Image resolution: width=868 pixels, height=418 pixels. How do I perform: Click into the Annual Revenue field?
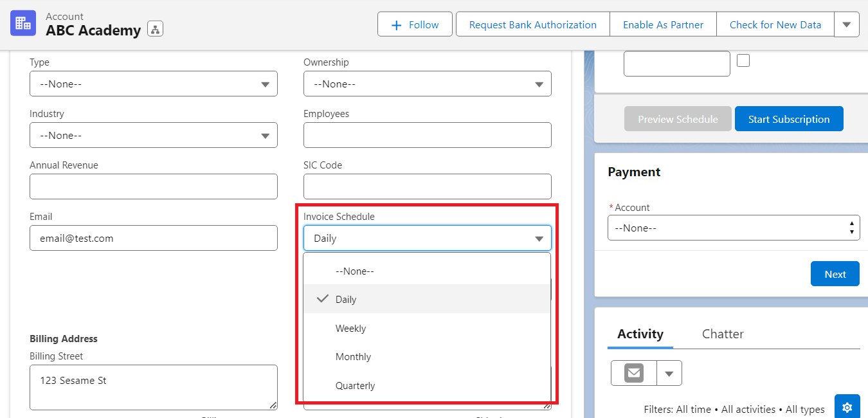click(153, 186)
